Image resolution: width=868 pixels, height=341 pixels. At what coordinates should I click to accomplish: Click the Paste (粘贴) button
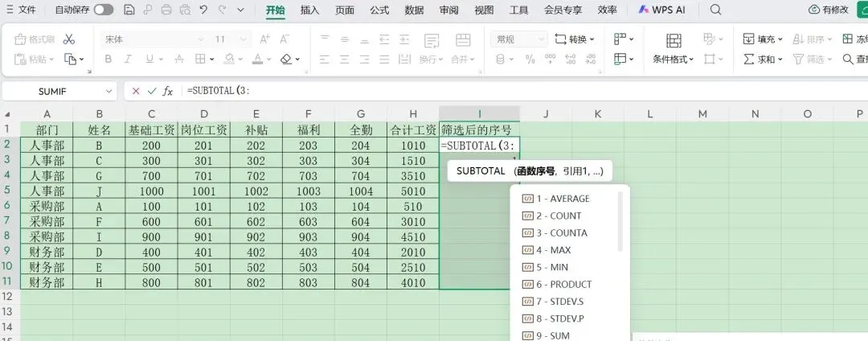[34, 60]
